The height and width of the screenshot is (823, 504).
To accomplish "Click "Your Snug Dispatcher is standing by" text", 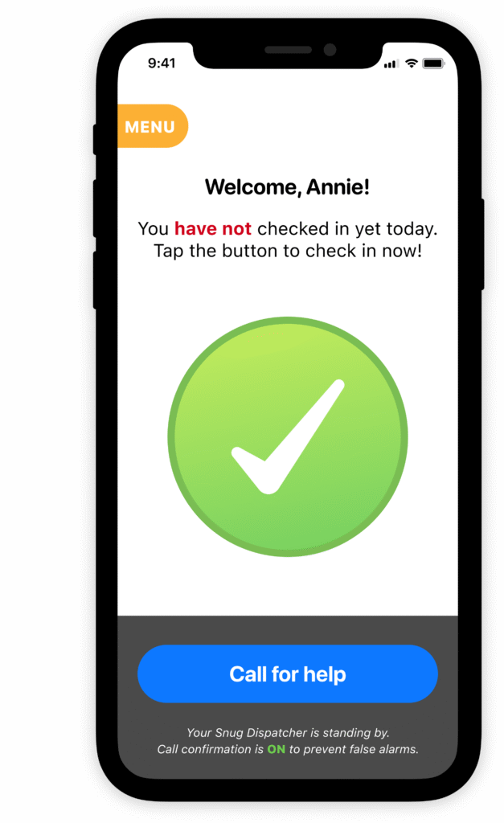I will 288,733.
